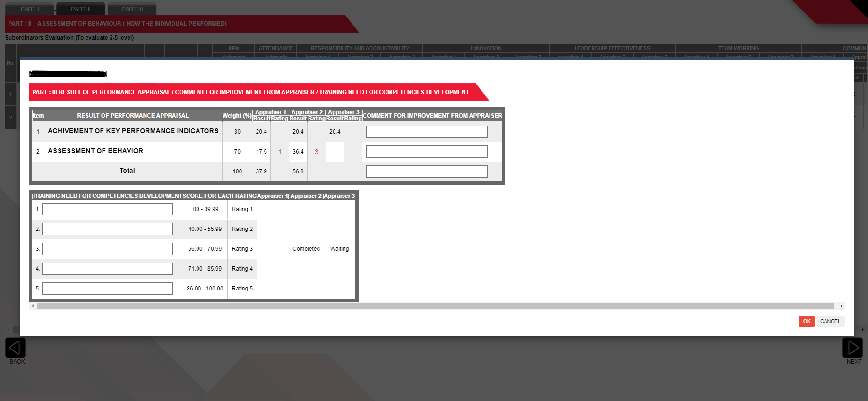Open the PART III tab
Screen dimensions: 868x401
tap(132, 9)
